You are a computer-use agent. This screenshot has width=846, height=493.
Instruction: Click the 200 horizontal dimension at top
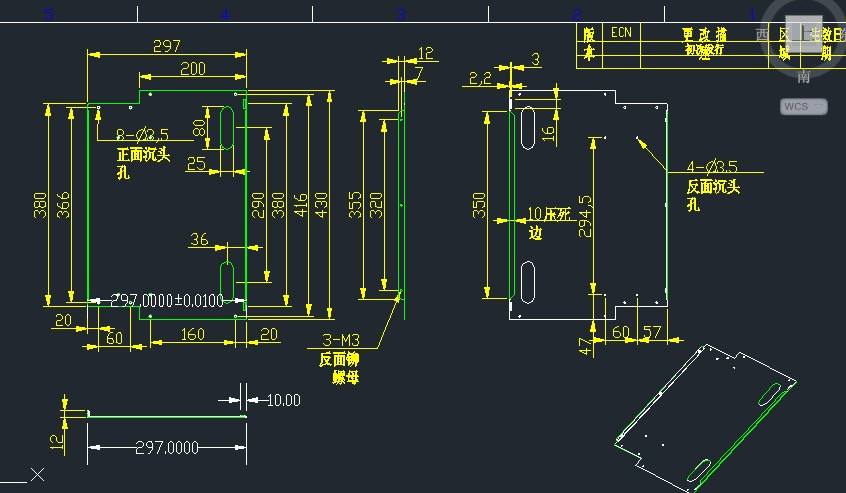click(193, 69)
